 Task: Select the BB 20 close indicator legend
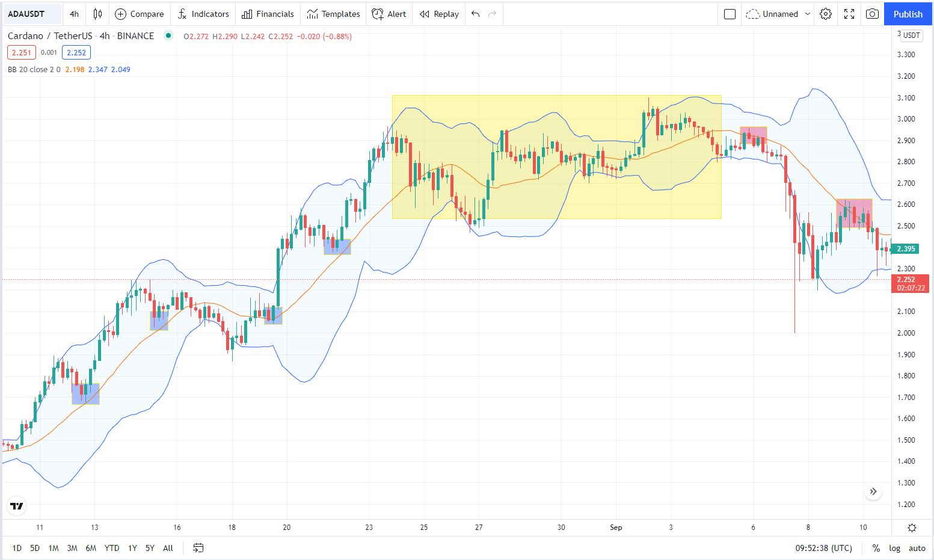pyautogui.click(x=34, y=69)
